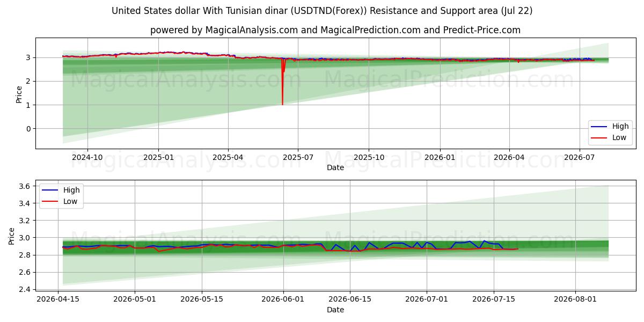Viewport: 644px width, 322px height.
Task: Click the '3.6' price tick on bottom chart
Action: click(x=26, y=186)
